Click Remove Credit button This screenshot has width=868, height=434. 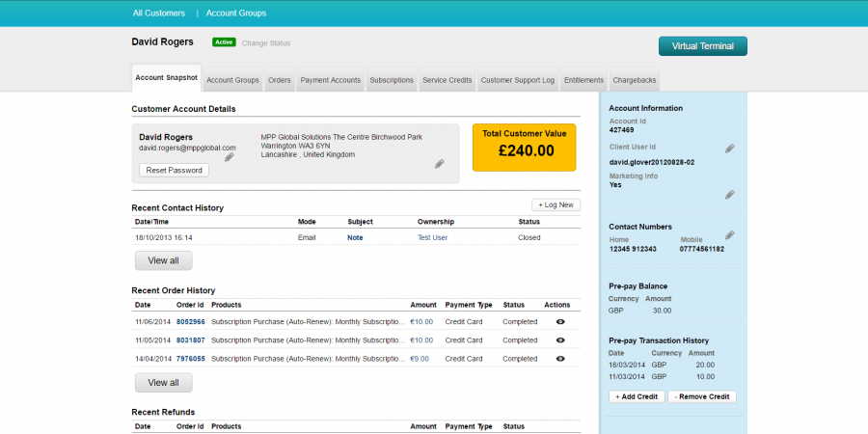(x=702, y=397)
